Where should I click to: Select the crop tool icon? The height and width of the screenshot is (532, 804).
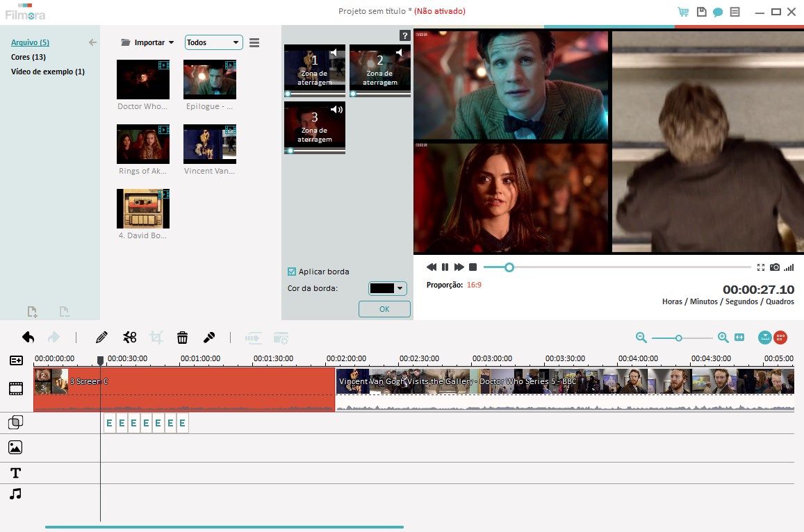156,338
